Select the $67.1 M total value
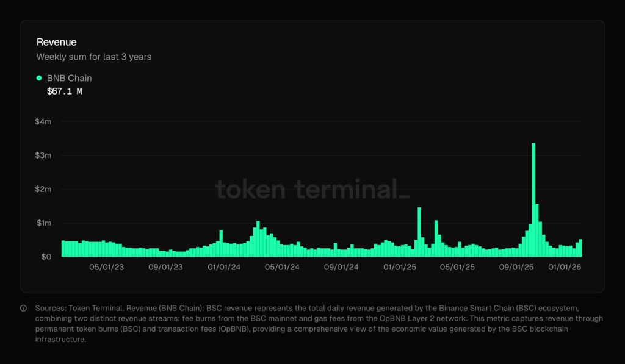 [64, 91]
